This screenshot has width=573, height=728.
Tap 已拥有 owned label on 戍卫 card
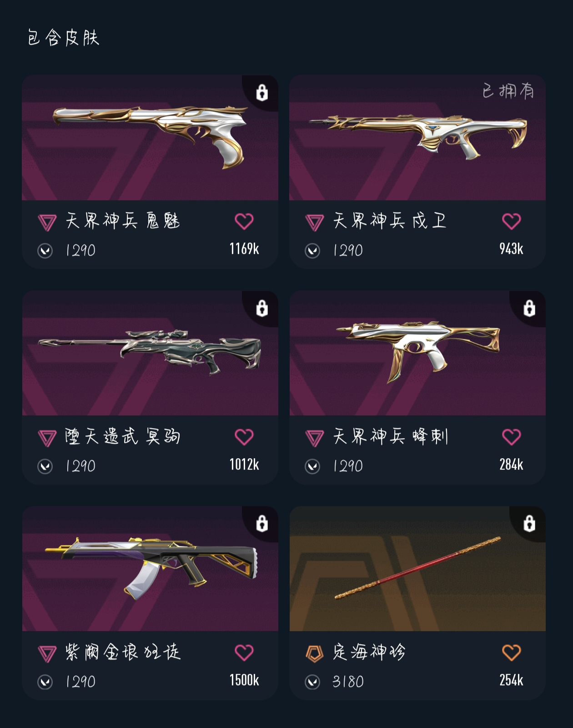click(508, 91)
